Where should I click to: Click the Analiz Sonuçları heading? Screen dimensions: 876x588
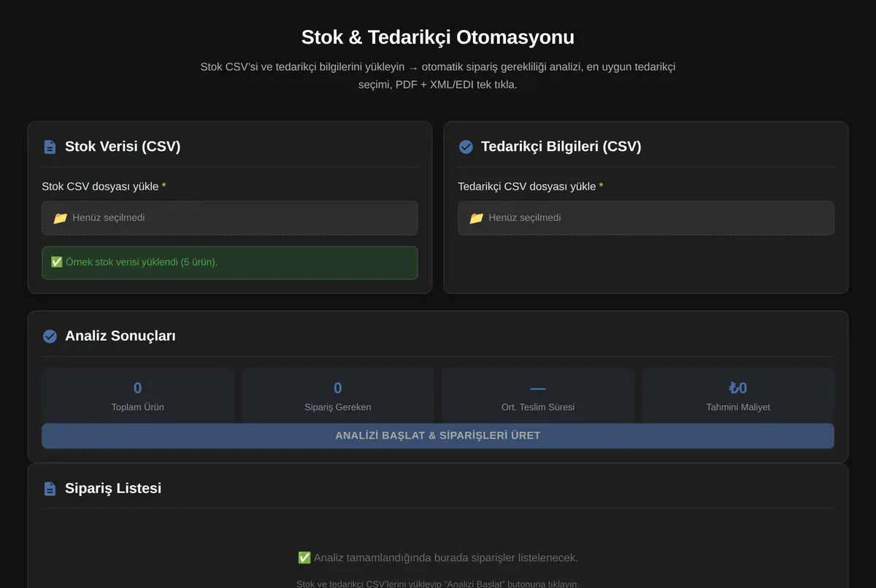(120, 336)
